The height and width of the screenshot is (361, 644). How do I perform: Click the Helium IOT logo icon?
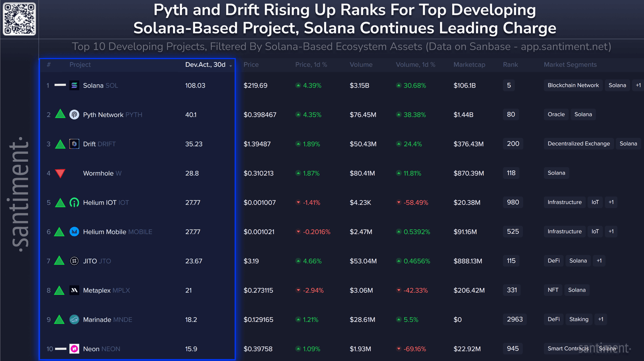click(74, 203)
